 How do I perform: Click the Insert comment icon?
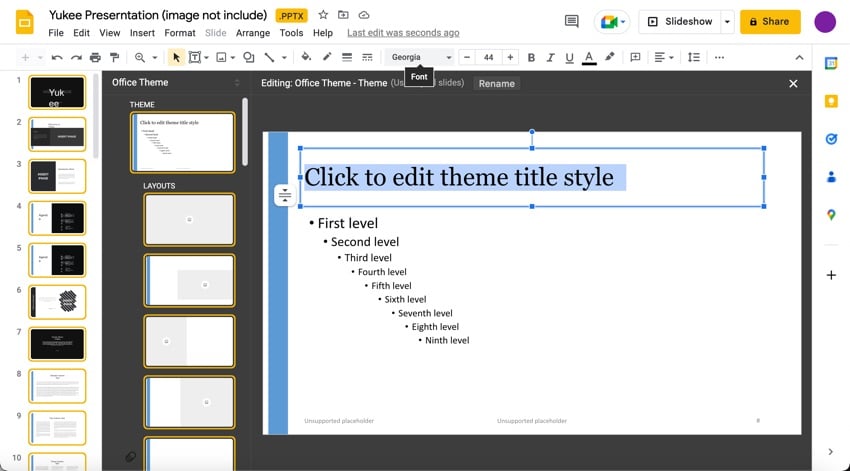pos(635,58)
